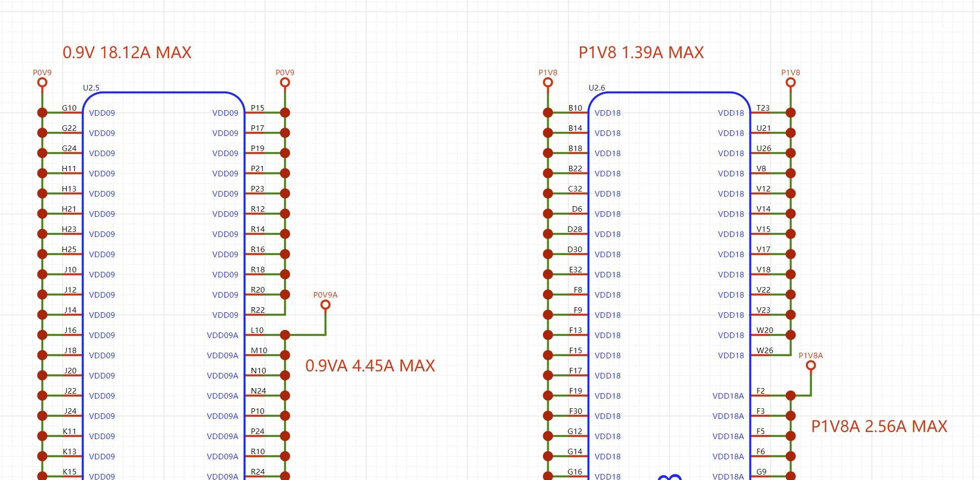The image size is (980, 480).
Task: Select pin W26 on U2.6
Action: [x=765, y=351]
